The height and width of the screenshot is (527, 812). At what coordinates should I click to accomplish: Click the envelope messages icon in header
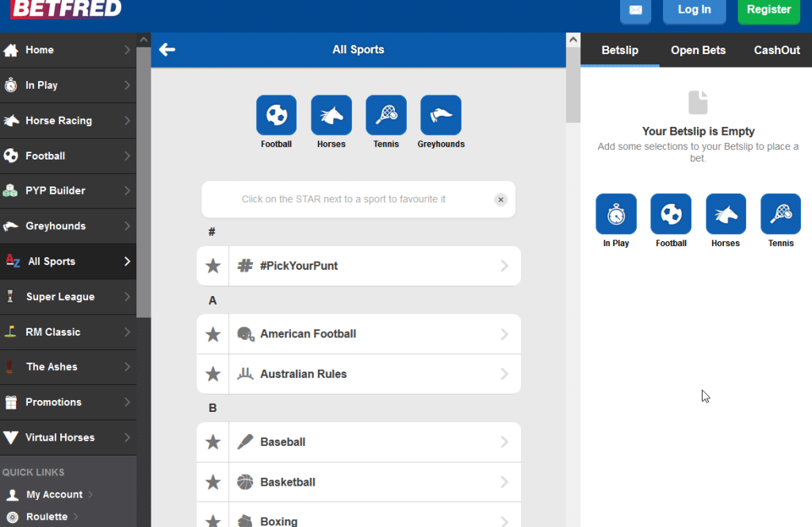coord(635,10)
